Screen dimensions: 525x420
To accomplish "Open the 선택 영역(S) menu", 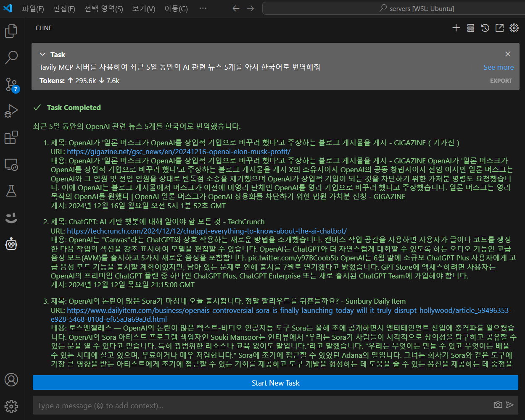I will pyautogui.click(x=104, y=8).
